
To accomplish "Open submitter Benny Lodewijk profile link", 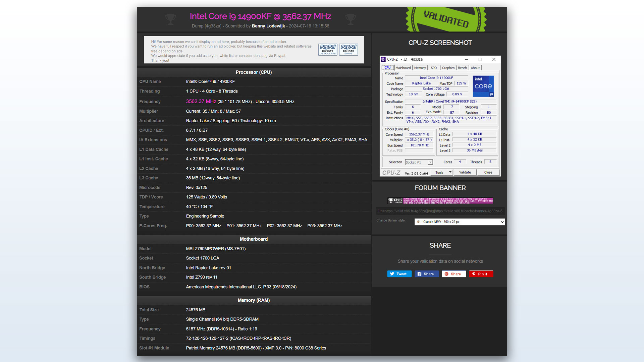I will coord(268,26).
